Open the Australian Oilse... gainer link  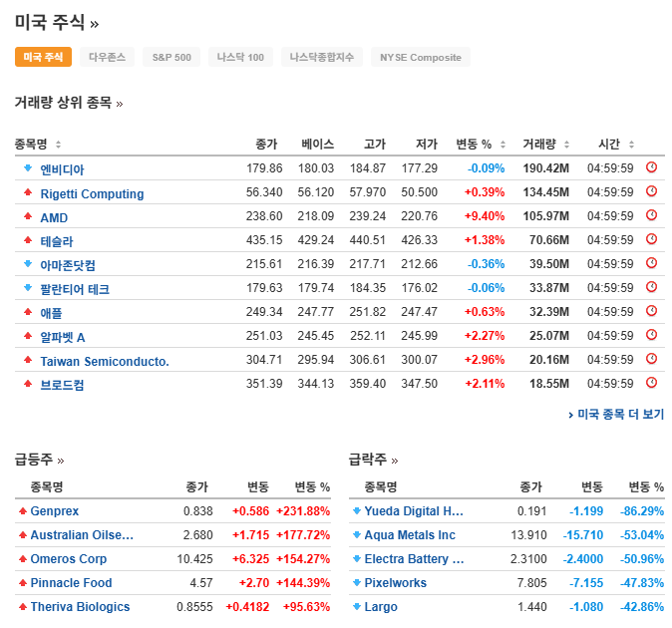82,535
